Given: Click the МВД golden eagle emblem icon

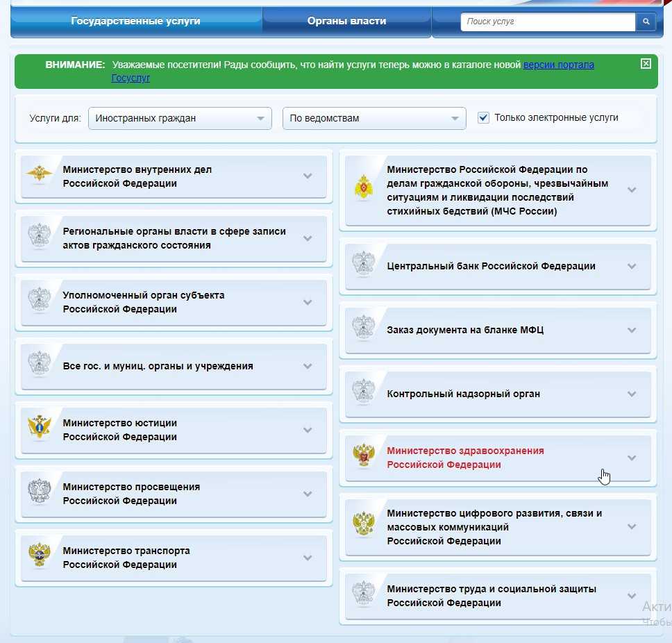Looking at the screenshot, I should pos(39,174).
